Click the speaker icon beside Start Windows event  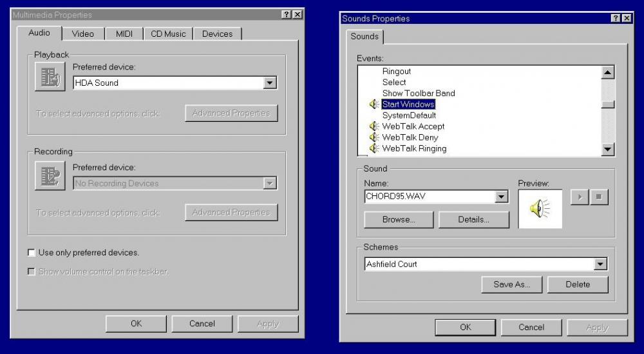pyautogui.click(x=374, y=104)
